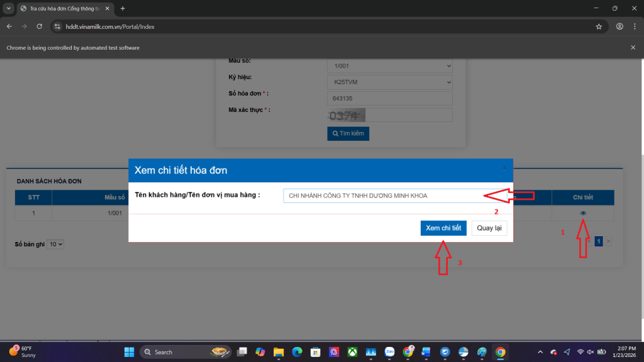This screenshot has width=644, height=362.
Task: Click the customer name input field
Action: [x=384, y=196]
